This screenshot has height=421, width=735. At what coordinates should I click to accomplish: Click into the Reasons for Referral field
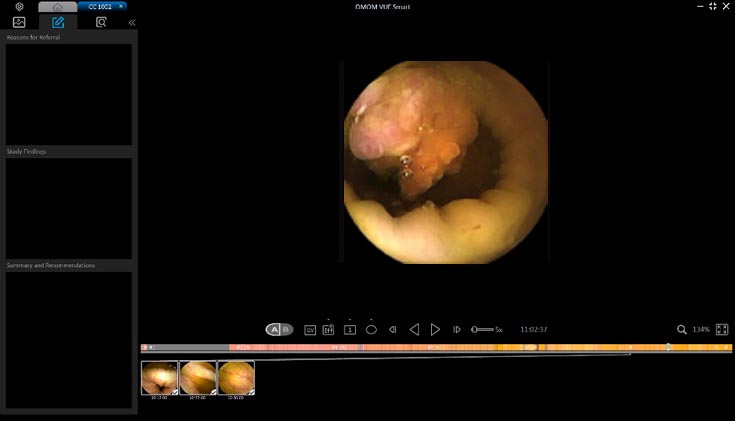tap(68, 94)
